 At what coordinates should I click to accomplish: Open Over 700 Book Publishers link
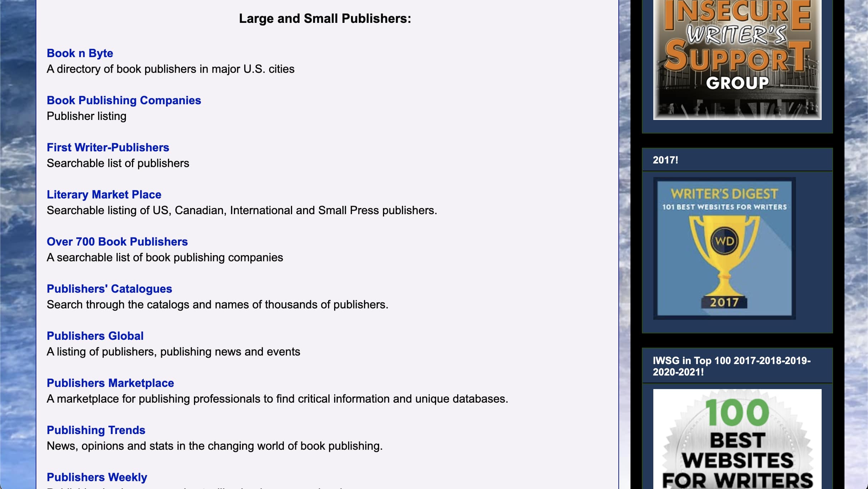(x=117, y=242)
